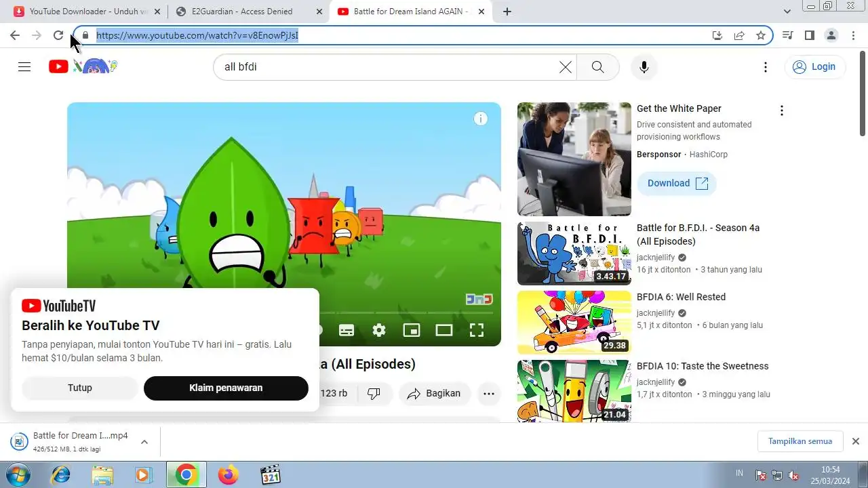Close the downloads bar
Image resolution: width=868 pixels, height=488 pixels.
click(855, 441)
